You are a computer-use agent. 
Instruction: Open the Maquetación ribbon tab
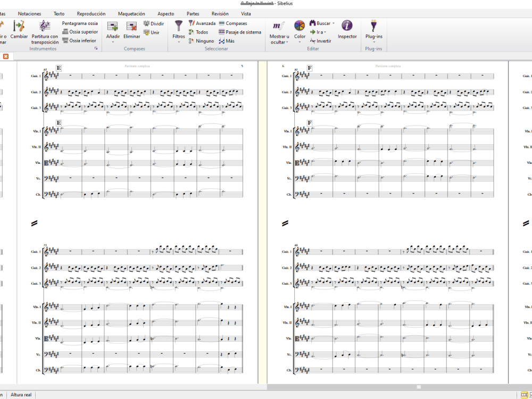131,14
